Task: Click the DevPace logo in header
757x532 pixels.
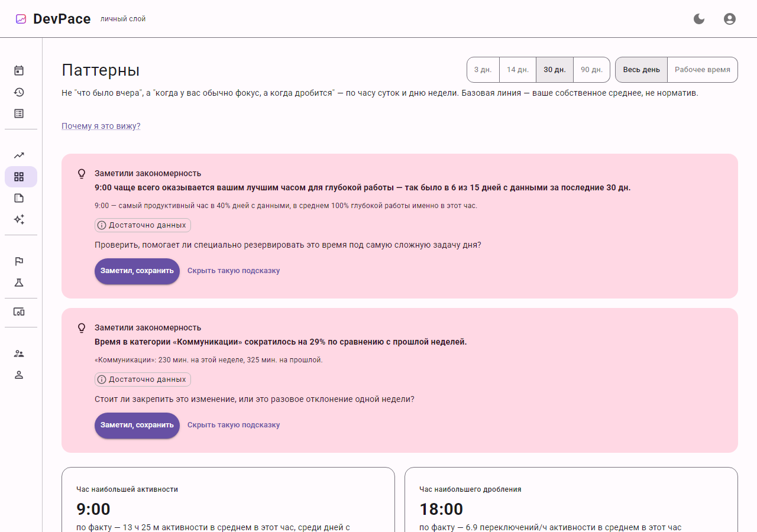Action: [x=53, y=19]
